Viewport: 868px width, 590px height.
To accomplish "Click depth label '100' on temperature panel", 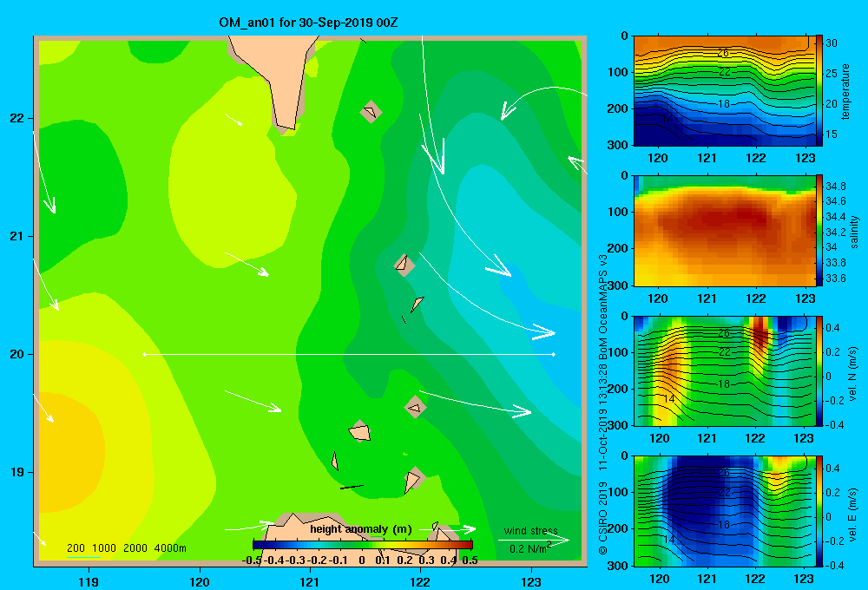I will 617,72.
